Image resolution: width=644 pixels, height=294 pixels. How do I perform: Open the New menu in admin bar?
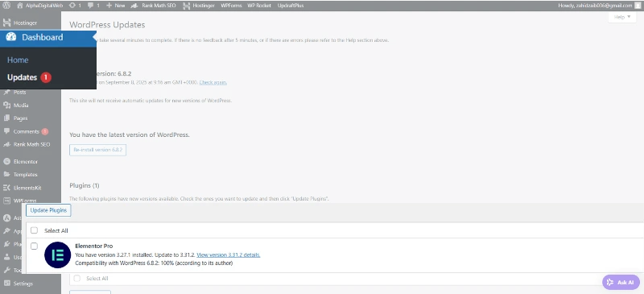(115, 6)
